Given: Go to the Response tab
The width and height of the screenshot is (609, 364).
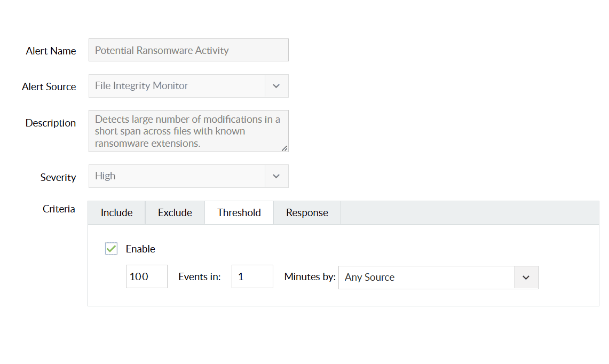Looking at the screenshot, I should pos(307,212).
